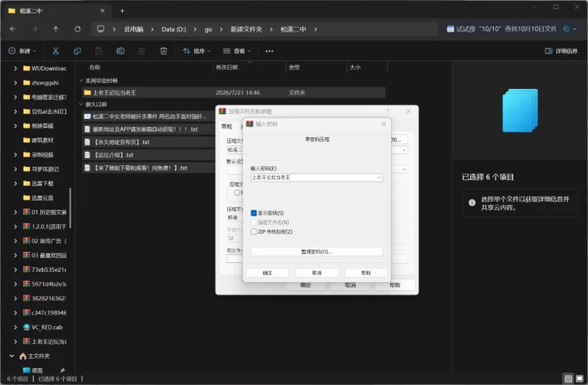
Task: Open the 排序 sort dropdown
Action: pyautogui.click(x=196, y=51)
